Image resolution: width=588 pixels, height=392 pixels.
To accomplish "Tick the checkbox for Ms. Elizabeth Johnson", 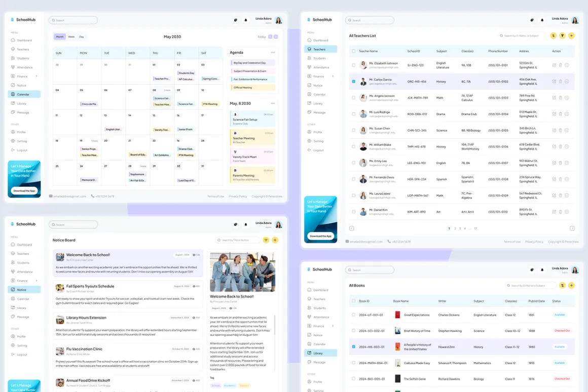I will click(354, 65).
